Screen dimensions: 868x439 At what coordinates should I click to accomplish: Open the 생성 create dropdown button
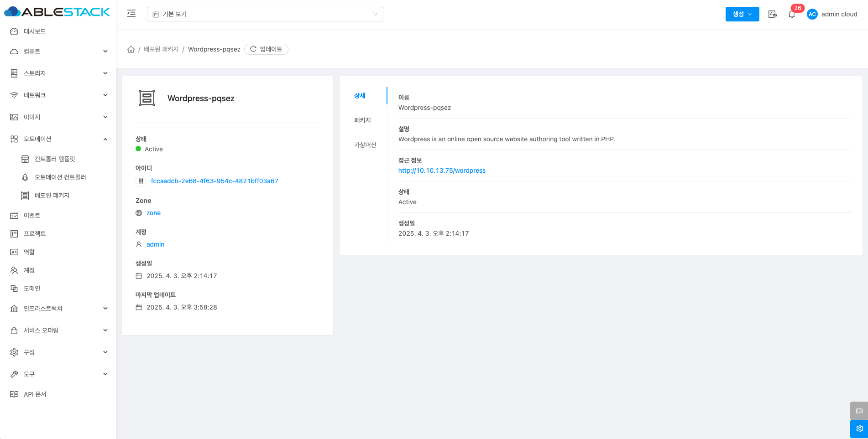coord(742,14)
